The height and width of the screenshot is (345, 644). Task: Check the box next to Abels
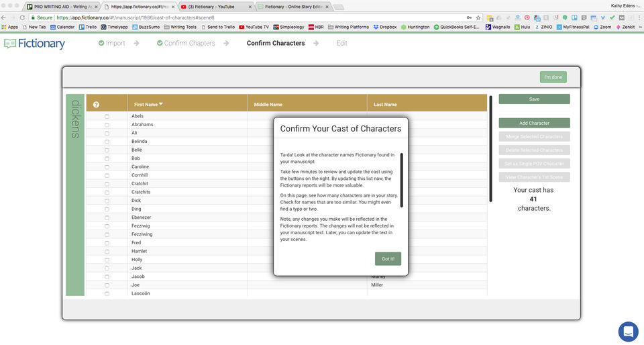(107, 117)
